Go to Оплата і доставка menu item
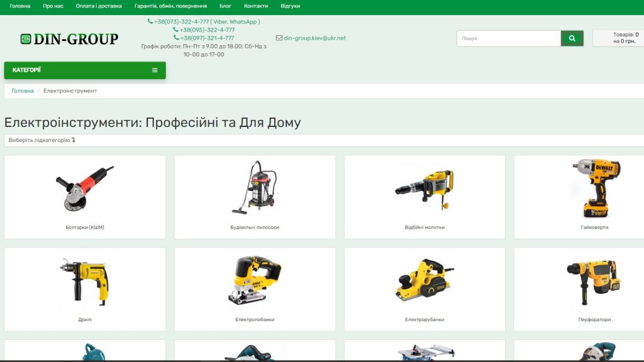644x362 pixels. [99, 6]
